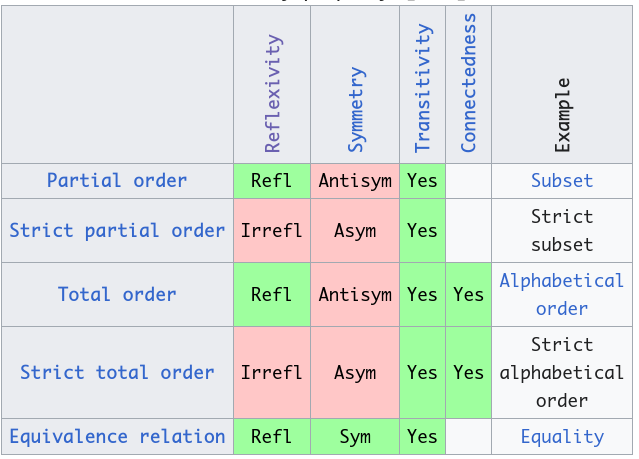
Task: Click the Strict subset example cell
Action: [562, 231]
